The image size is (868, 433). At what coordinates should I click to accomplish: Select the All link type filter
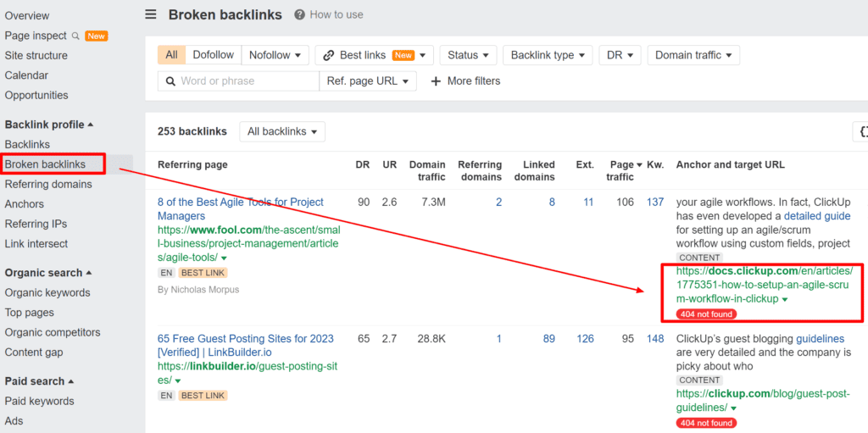[x=171, y=55]
